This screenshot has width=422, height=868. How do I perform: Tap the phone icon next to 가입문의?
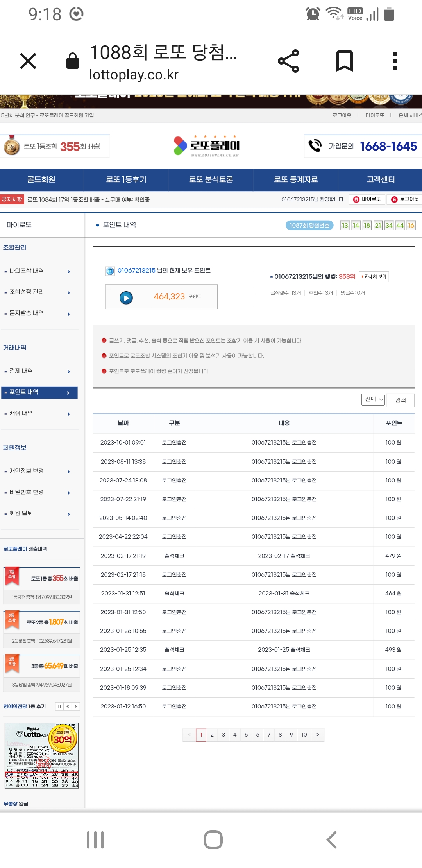pos(315,146)
